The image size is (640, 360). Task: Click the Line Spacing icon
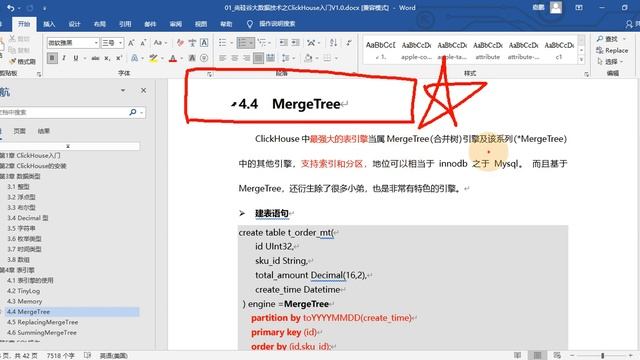(286, 58)
